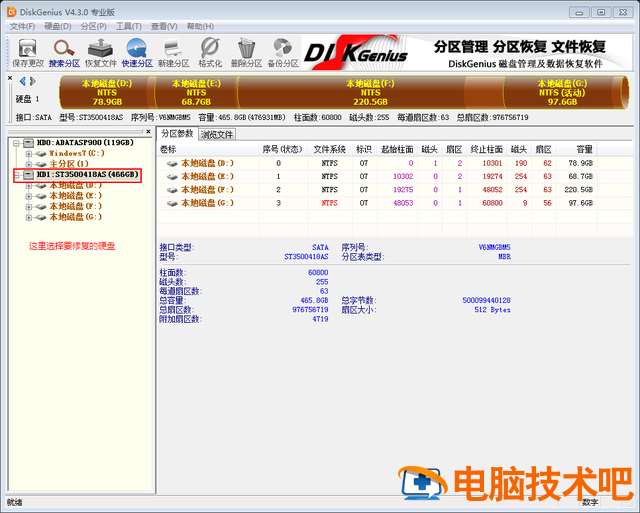This screenshot has width=640, height=513.
Task: Start 快速分区 quick partition
Action: (x=137, y=53)
